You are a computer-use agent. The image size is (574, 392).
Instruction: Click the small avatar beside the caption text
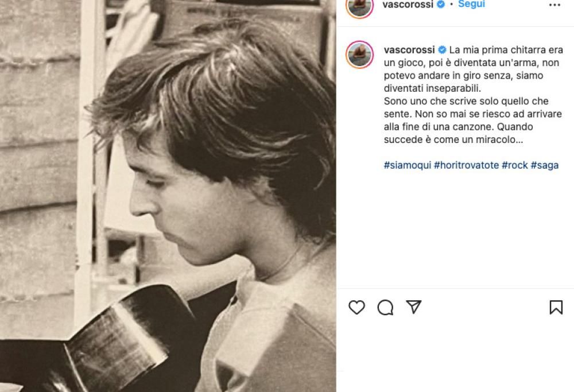tap(359, 49)
